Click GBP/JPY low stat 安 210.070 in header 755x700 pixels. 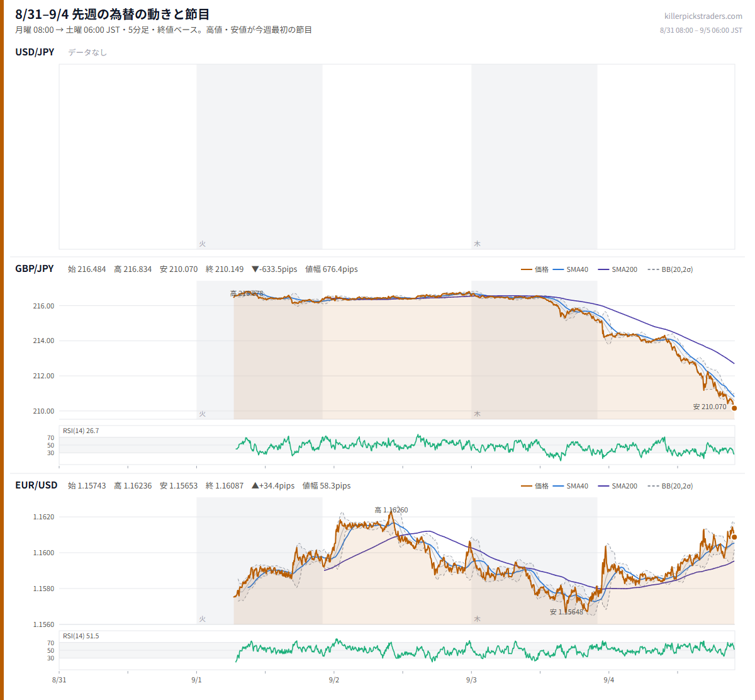pos(179,269)
